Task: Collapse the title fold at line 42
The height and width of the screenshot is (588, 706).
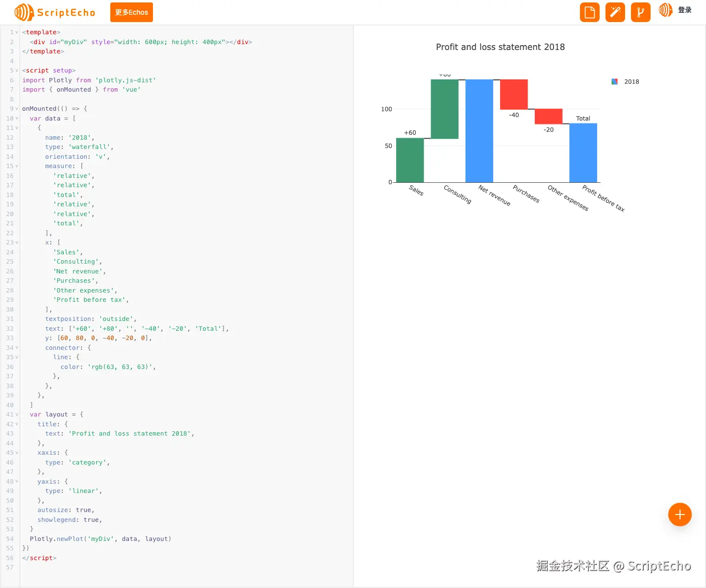Action: (17, 424)
